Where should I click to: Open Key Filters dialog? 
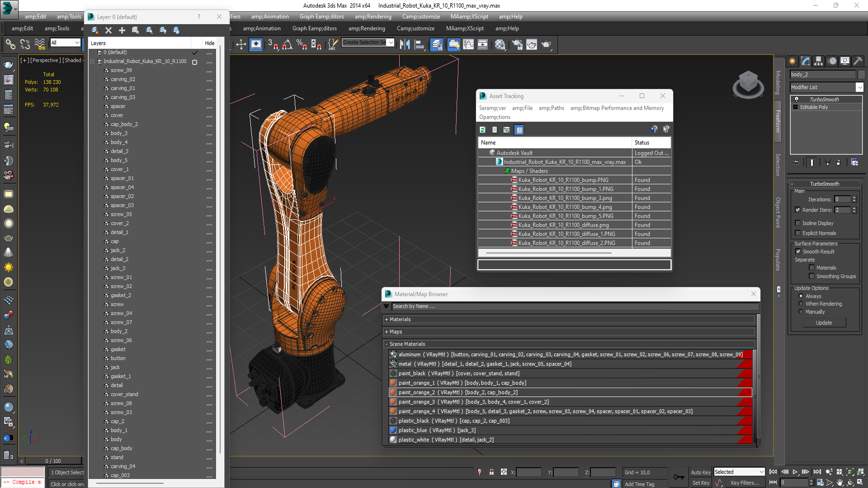(x=745, y=483)
